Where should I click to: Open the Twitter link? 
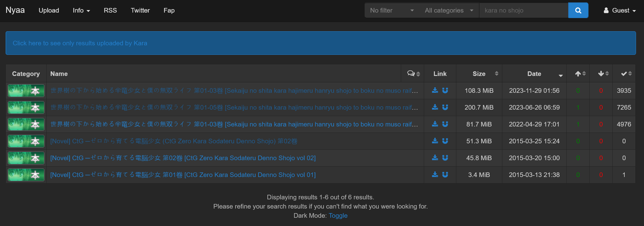tap(140, 10)
